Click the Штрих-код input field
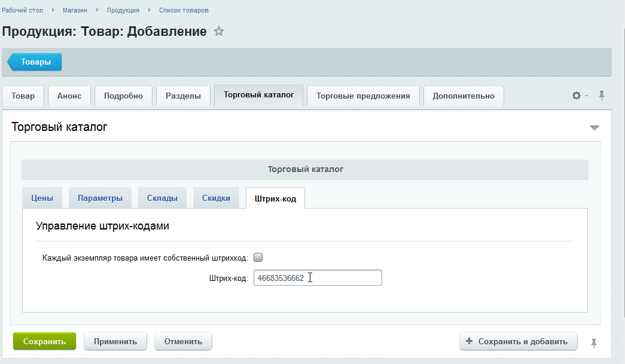The height and width of the screenshot is (364, 625). (318, 278)
